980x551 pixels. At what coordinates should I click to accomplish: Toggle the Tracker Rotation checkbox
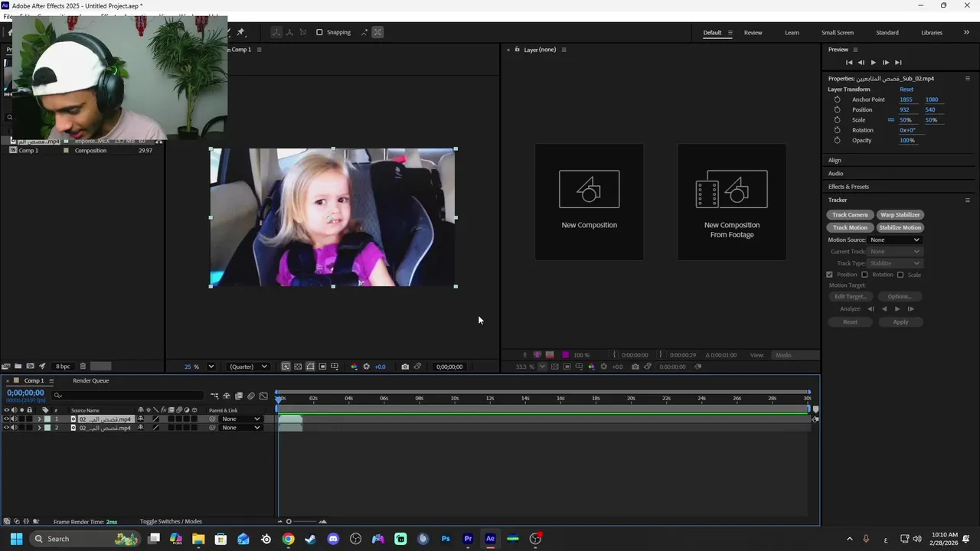(864, 275)
